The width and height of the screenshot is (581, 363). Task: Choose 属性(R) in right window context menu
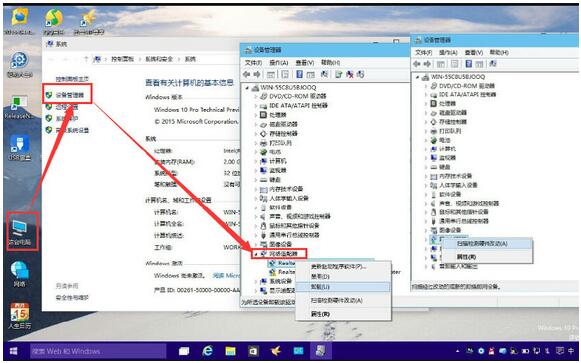pyautogui.click(x=487, y=257)
